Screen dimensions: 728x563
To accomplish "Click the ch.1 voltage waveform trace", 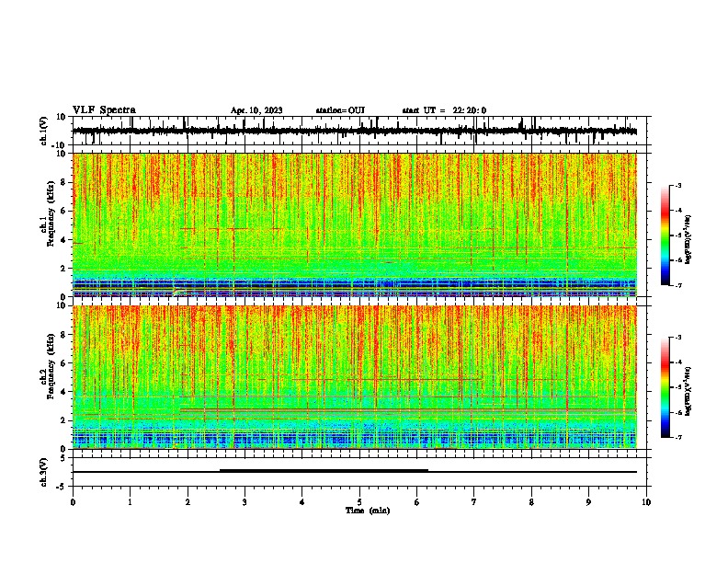I will coord(354,132).
